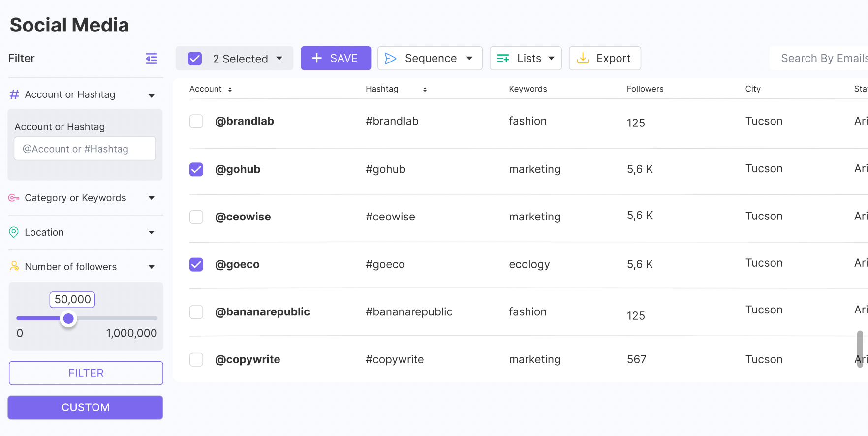Image resolution: width=868 pixels, height=436 pixels.
Task: Focus the @Account or #Hashtag input
Action: click(85, 149)
